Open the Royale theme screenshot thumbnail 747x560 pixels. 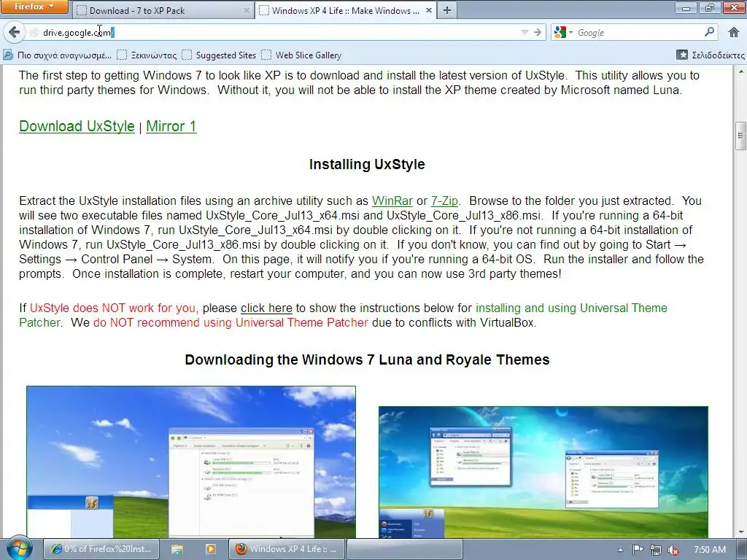tap(543, 472)
